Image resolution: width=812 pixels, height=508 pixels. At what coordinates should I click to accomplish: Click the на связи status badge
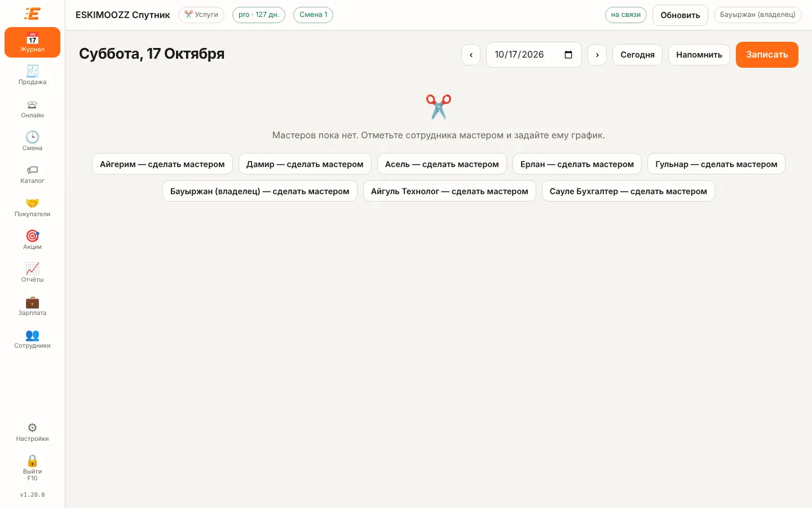click(x=626, y=15)
